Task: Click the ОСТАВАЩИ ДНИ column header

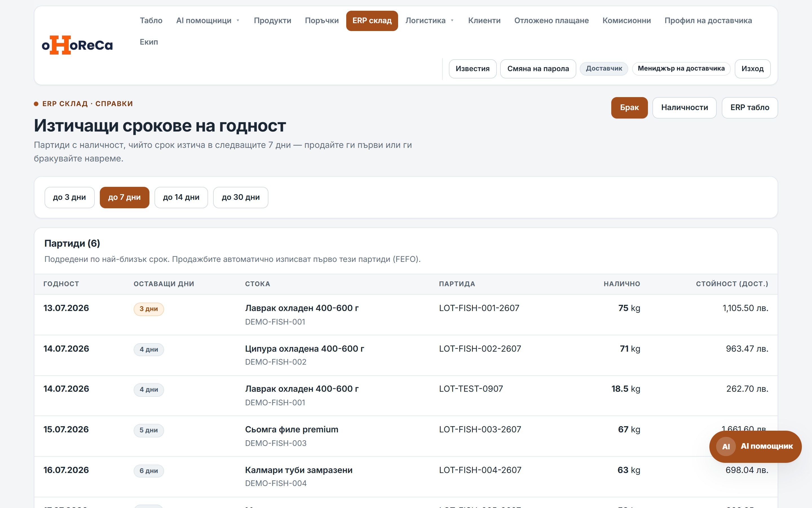Action: click(164, 284)
